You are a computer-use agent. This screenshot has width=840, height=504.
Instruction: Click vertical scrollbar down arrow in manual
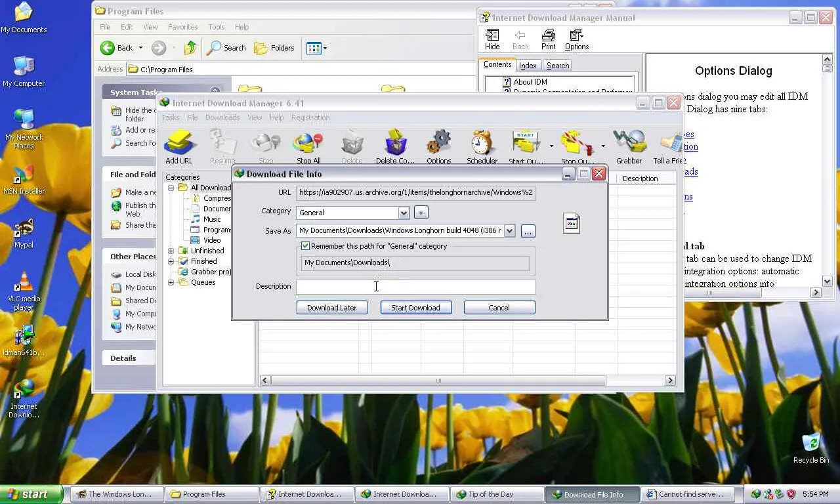click(x=827, y=282)
